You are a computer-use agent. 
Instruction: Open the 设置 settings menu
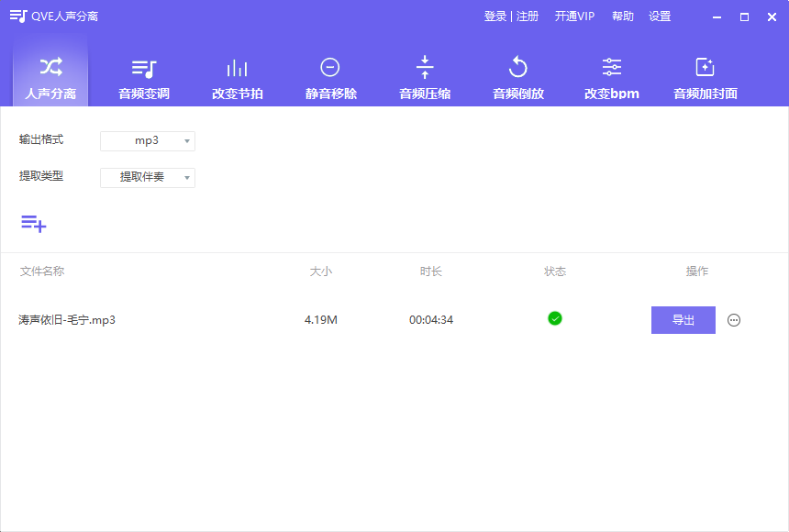660,16
